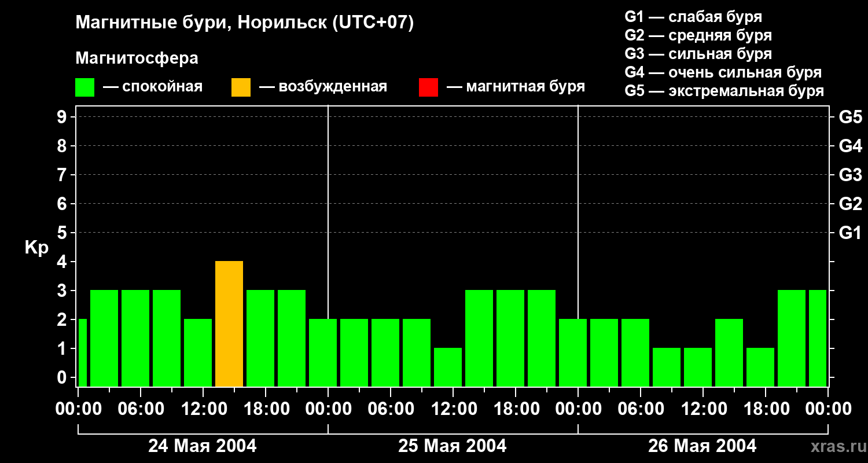
Task: Click the 'Магнитосфера' heading
Action: (x=137, y=58)
